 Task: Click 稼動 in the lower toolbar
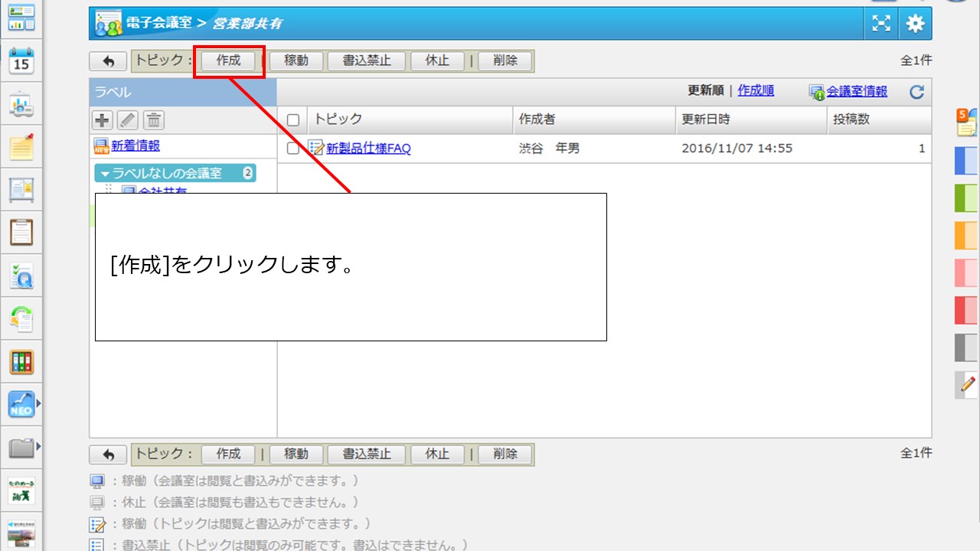click(296, 455)
